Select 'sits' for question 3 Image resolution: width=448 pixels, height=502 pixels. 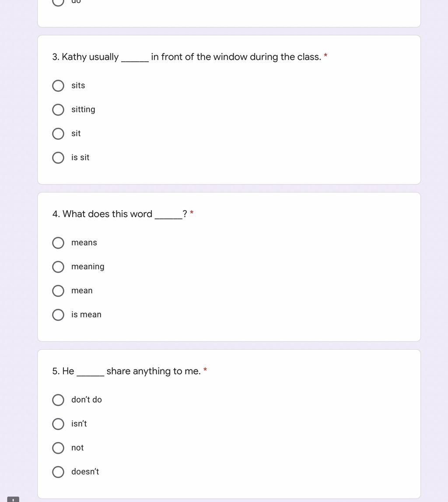coord(58,85)
